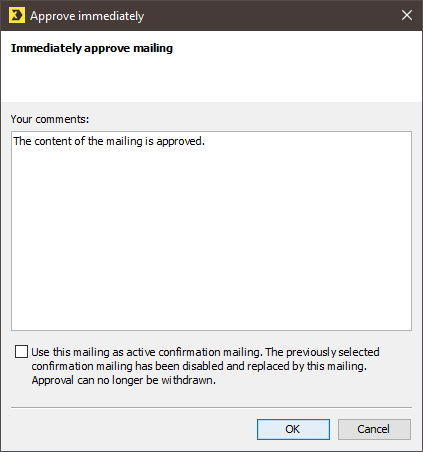The image size is (423, 452).
Task: Click the blank white header panel below heading
Action: [x=211, y=79]
